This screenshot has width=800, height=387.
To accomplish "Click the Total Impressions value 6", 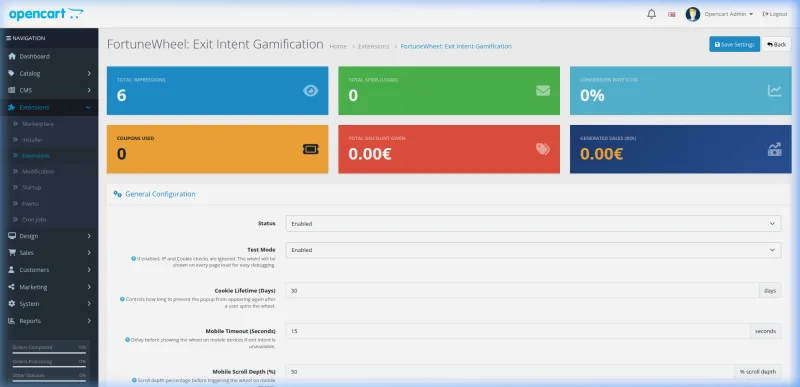I will coord(121,95).
